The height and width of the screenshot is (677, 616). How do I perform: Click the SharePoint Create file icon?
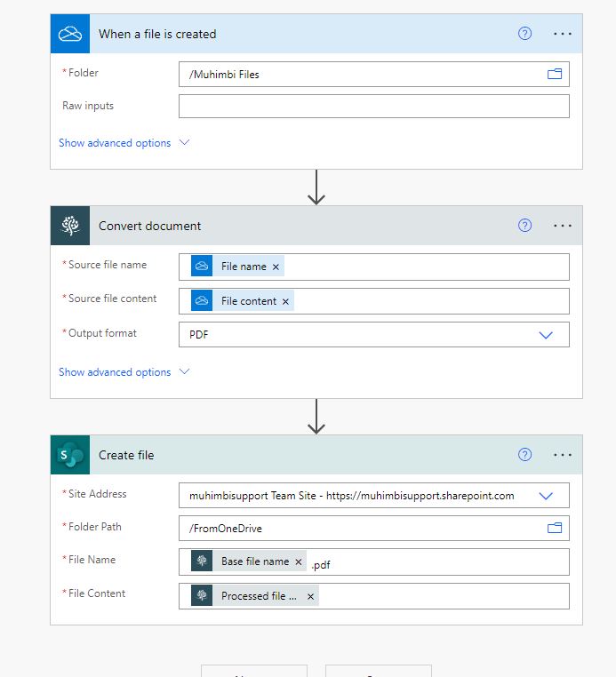coord(69,455)
